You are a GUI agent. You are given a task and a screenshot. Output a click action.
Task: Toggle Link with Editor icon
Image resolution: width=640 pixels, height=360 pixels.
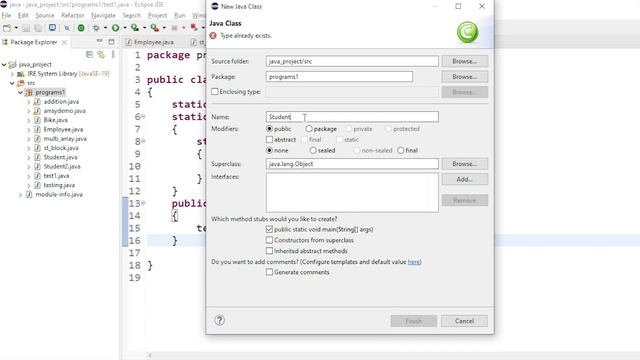point(101,54)
